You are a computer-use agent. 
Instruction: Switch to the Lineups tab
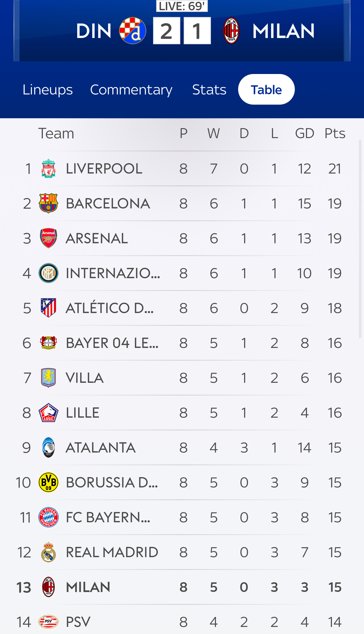pyautogui.click(x=48, y=90)
